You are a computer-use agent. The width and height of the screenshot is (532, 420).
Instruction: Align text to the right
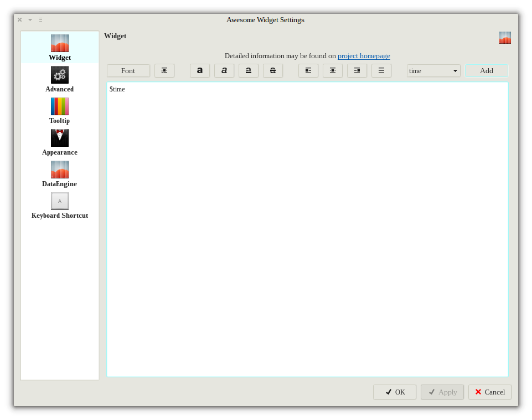click(x=357, y=70)
